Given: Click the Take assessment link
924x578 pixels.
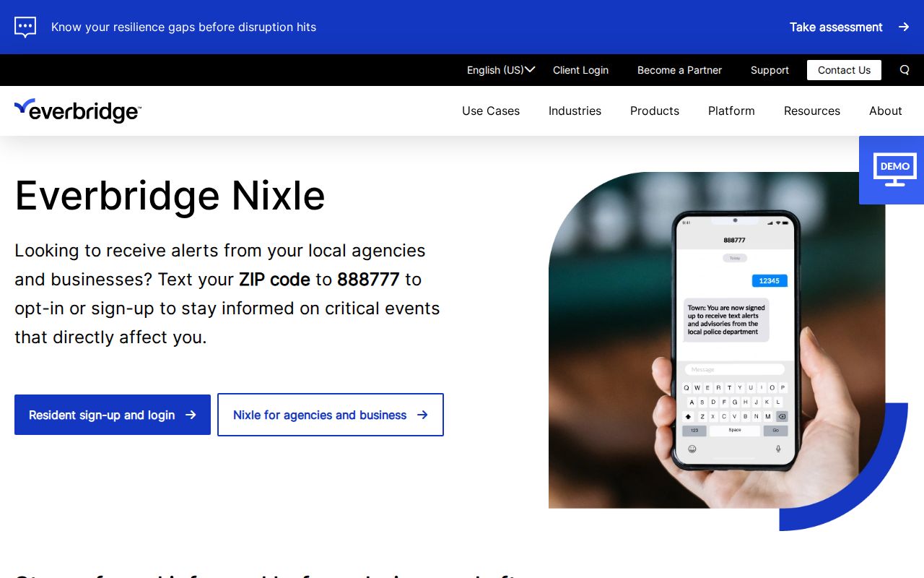Looking at the screenshot, I should point(850,27).
